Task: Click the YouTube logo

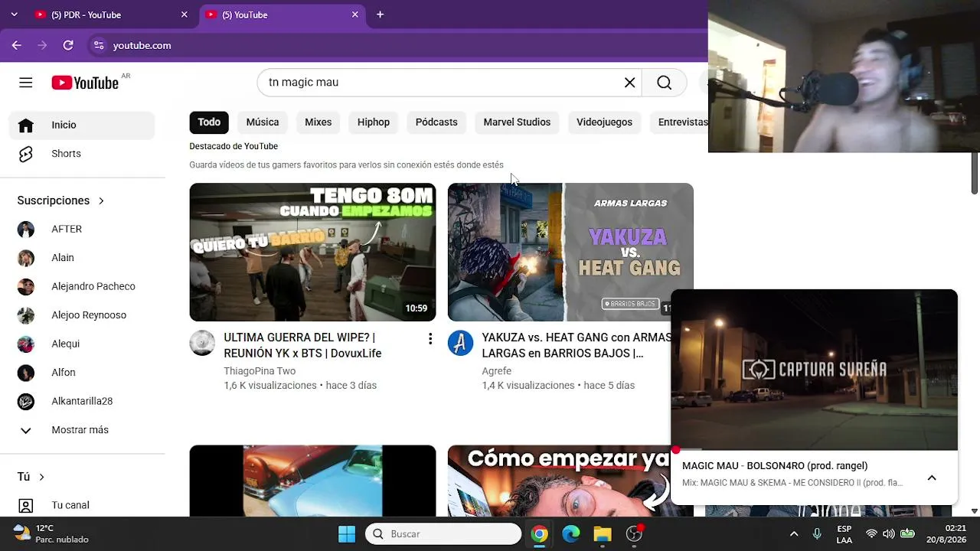Action: (85, 83)
